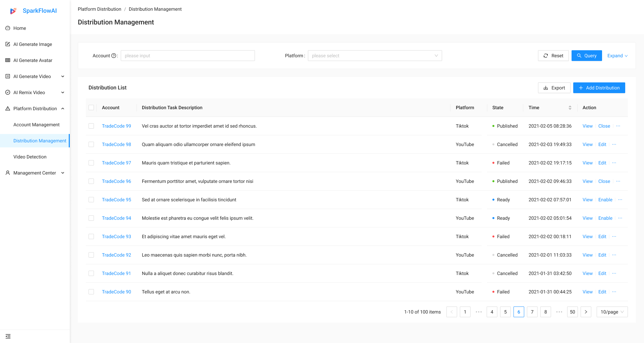Click the Time column sort arrows
The width and height of the screenshot is (644, 343).
pos(570,108)
